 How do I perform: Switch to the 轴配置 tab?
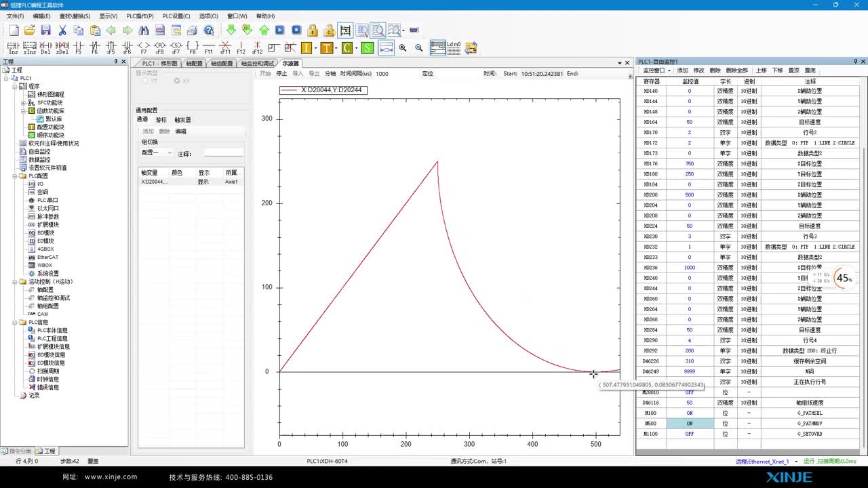point(194,63)
